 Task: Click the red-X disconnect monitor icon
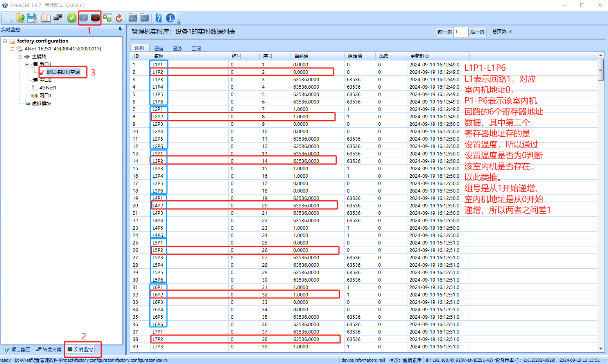95,18
